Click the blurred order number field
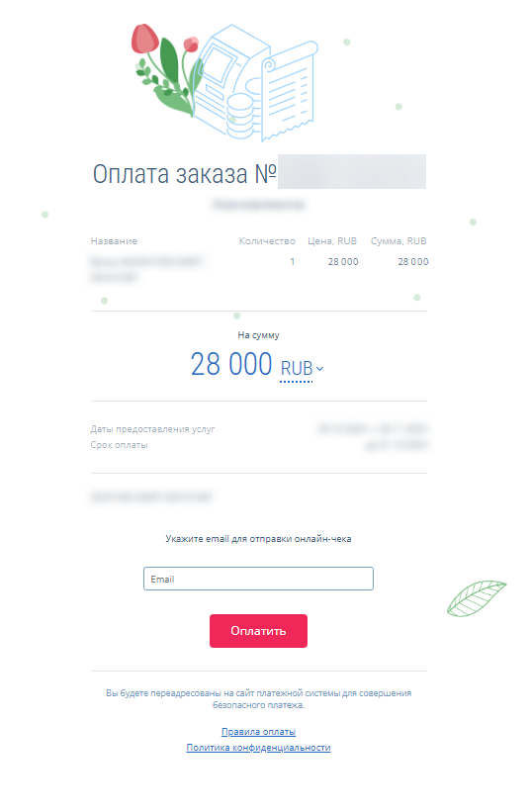 tap(352, 171)
